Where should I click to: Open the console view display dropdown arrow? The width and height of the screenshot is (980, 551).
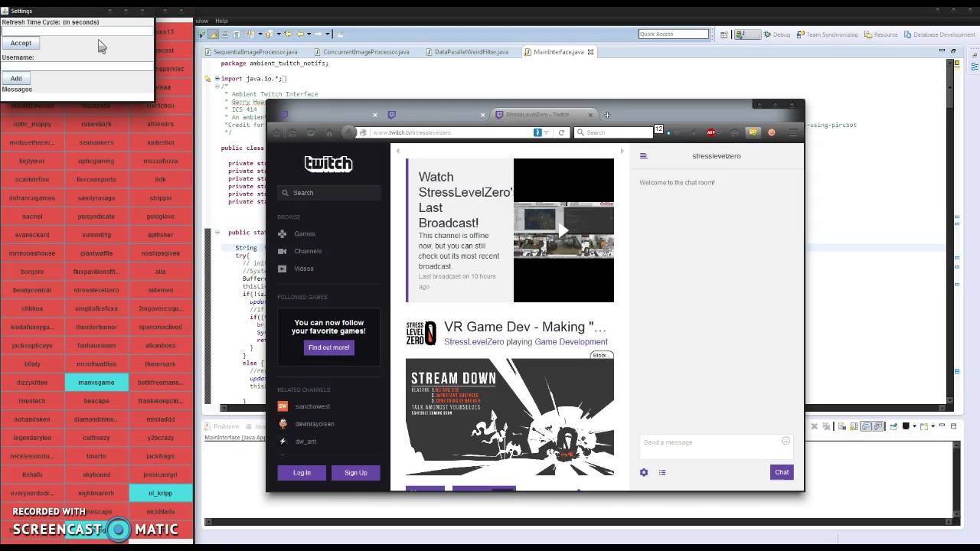(915, 426)
